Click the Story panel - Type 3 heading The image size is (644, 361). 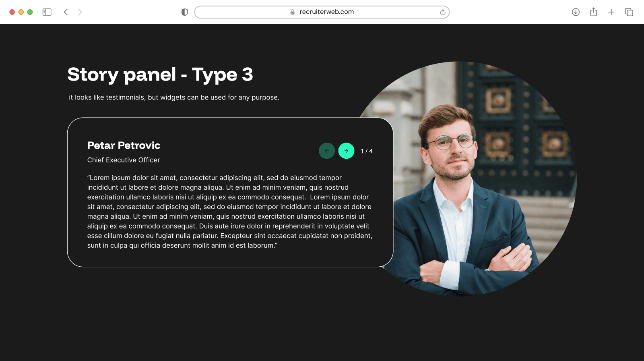(160, 75)
